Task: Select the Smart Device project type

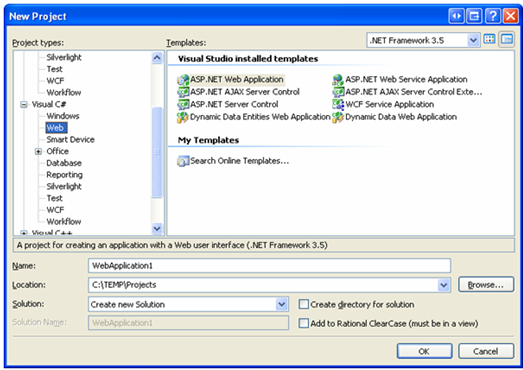Action: 70,139
